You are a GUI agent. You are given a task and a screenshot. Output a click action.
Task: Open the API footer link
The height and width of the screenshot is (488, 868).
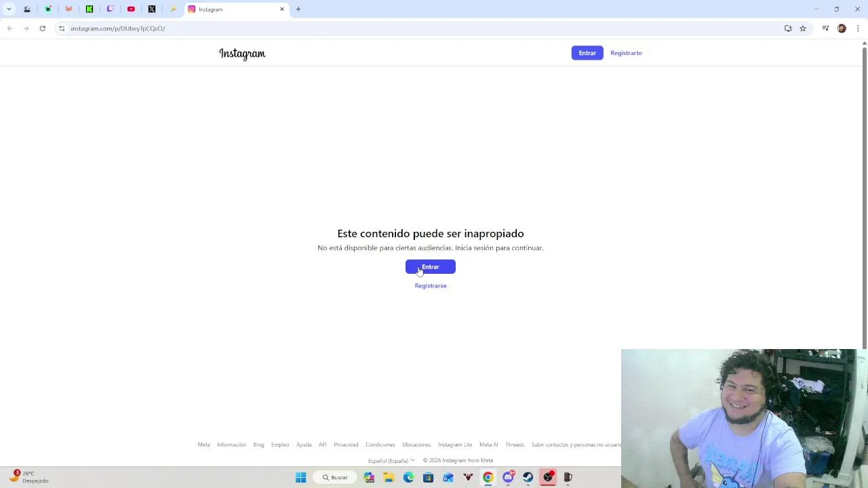(323, 445)
